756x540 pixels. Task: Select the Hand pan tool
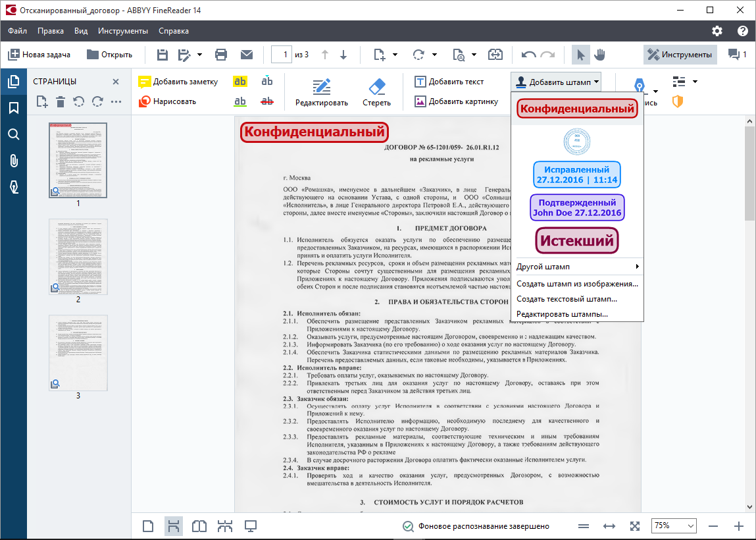pos(599,55)
